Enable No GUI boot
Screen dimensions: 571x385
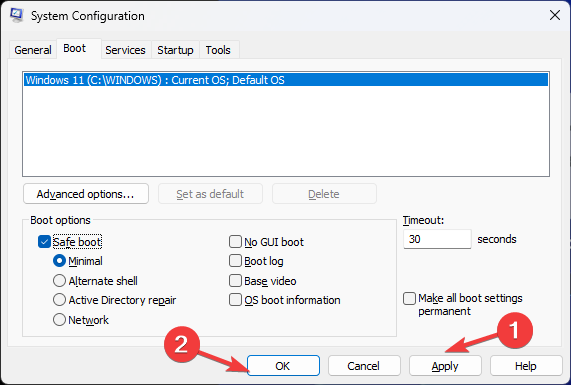tap(235, 241)
